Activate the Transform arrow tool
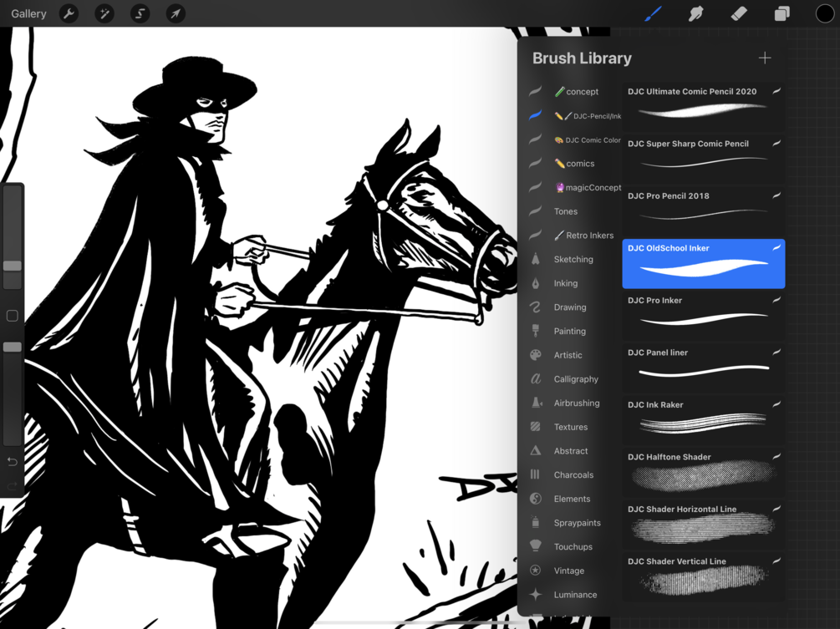The image size is (840, 629). [176, 13]
